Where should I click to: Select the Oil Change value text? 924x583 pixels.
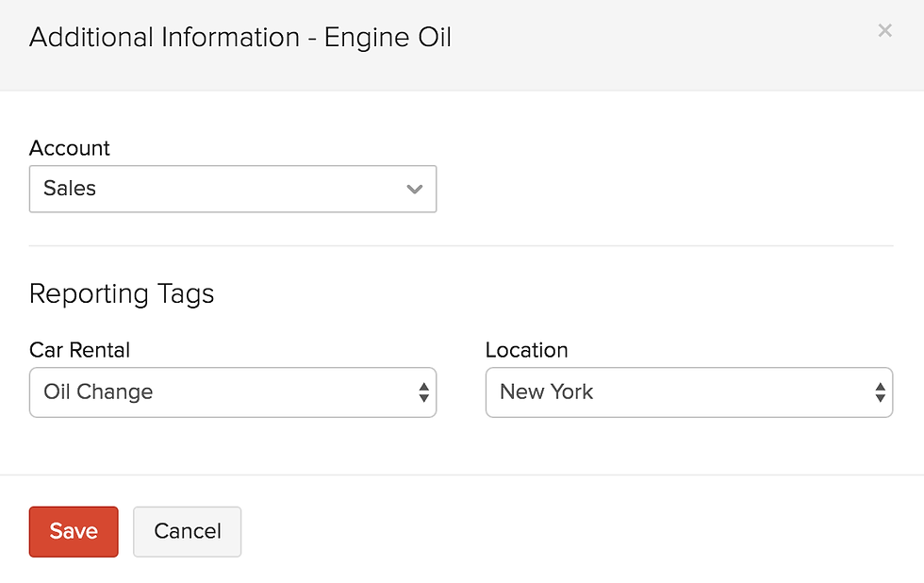tap(98, 391)
